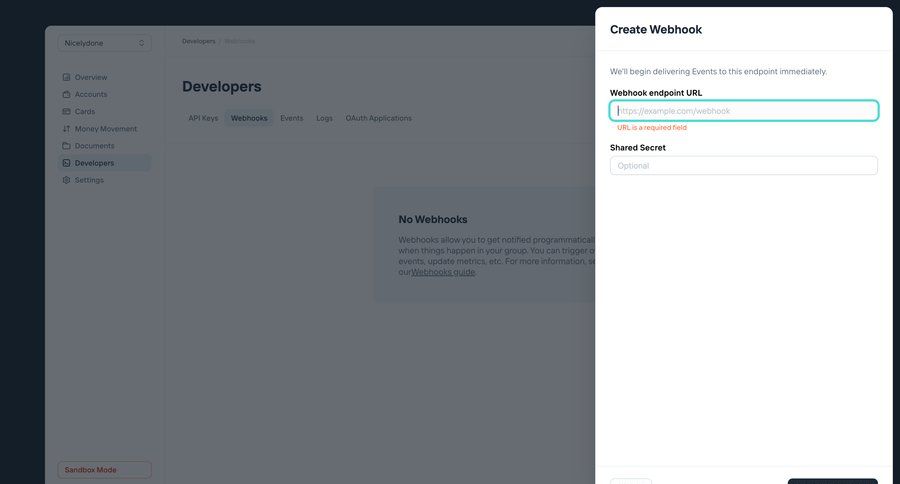Open the OAuth Applications tab
Viewport: 900px width, 484px height.
pos(378,118)
